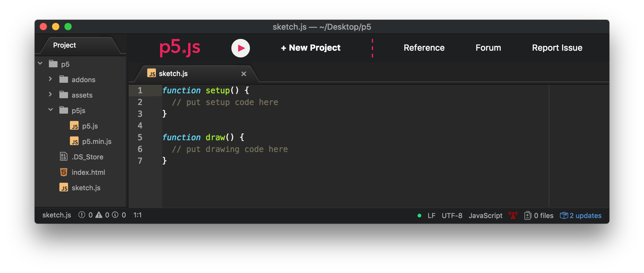Click the green macOS maximize button
The height and width of the screenshot is (273, 644).
[x=68, y=27]
